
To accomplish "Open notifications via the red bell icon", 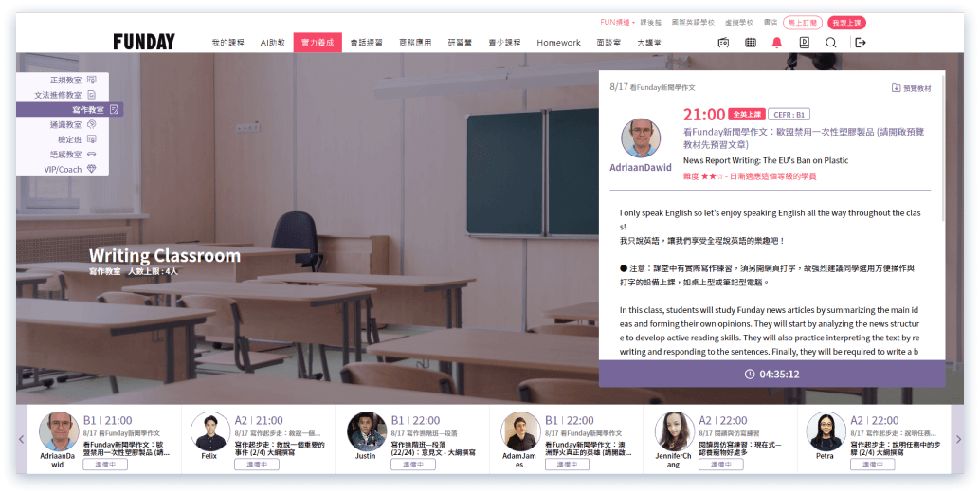I will tap(777, 43).
